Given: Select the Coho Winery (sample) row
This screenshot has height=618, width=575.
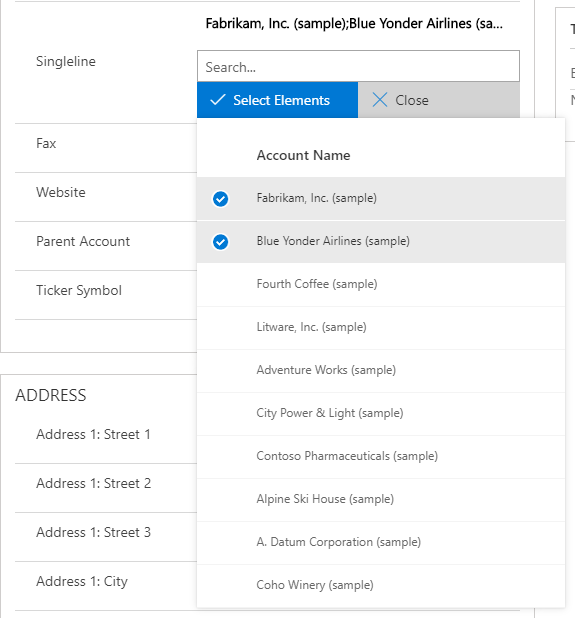Looking at the screenshot, I should pyautogui.click(x=381, y=585).
